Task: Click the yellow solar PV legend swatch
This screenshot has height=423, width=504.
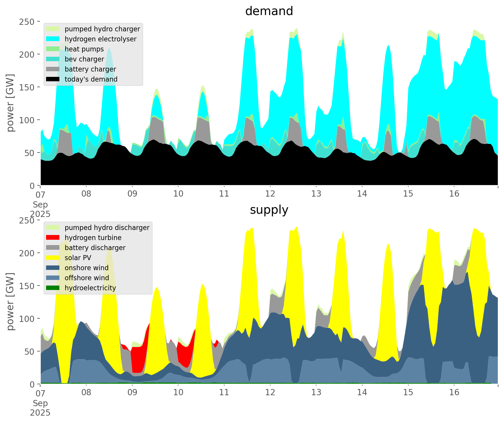Action: click(x=53, y=258)
